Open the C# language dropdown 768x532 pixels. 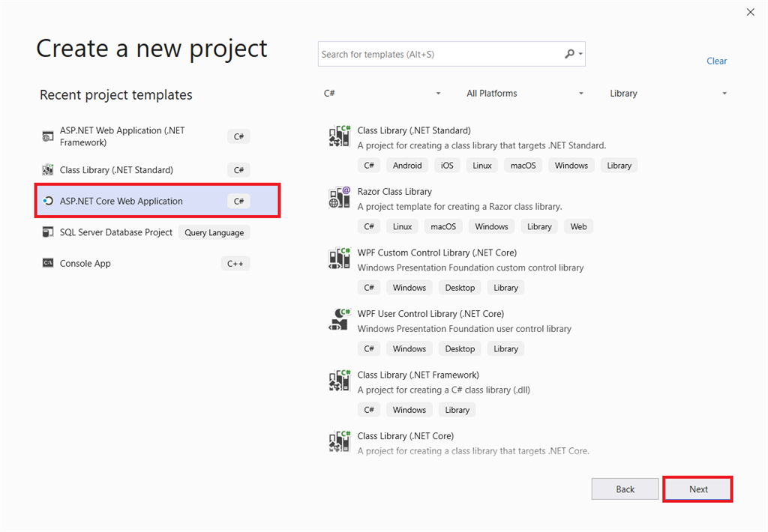click(x=382, y=93)
